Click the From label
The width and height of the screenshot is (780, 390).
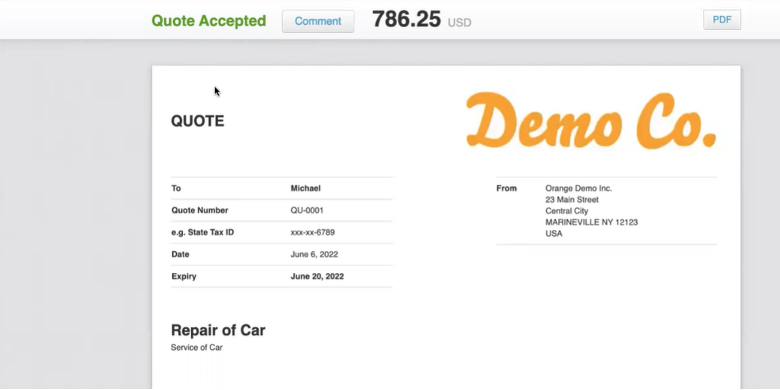(x=506, y=188)
